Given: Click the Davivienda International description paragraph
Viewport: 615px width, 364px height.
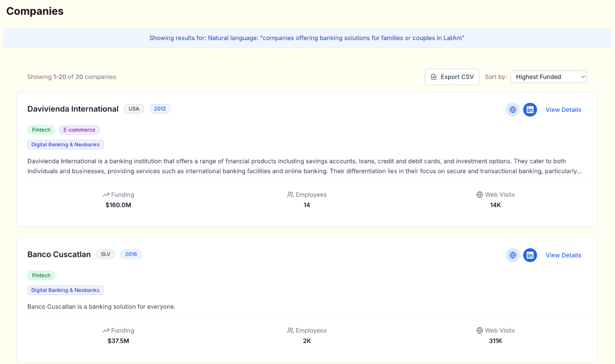Looking at the screenshot, I should (305, 166).
